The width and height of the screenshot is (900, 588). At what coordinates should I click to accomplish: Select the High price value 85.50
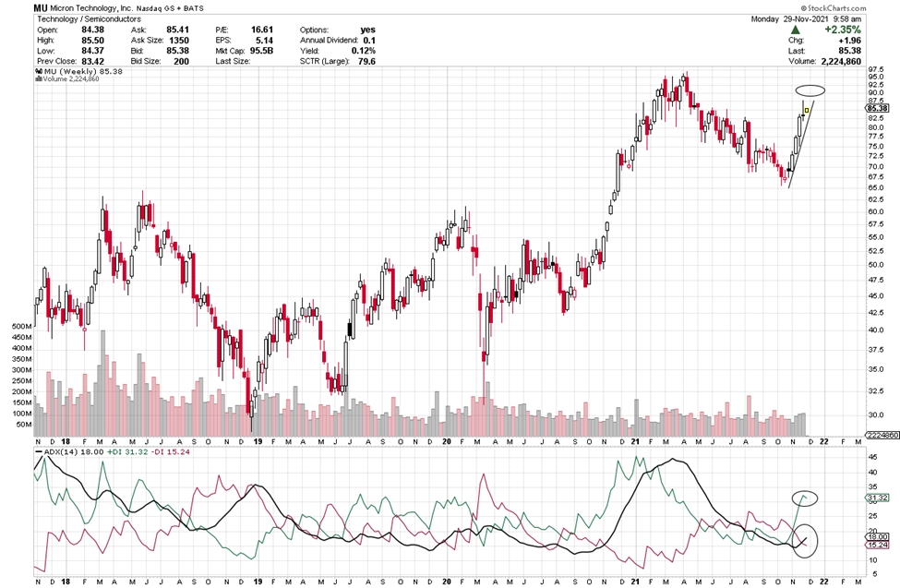[x=93, y=41]
